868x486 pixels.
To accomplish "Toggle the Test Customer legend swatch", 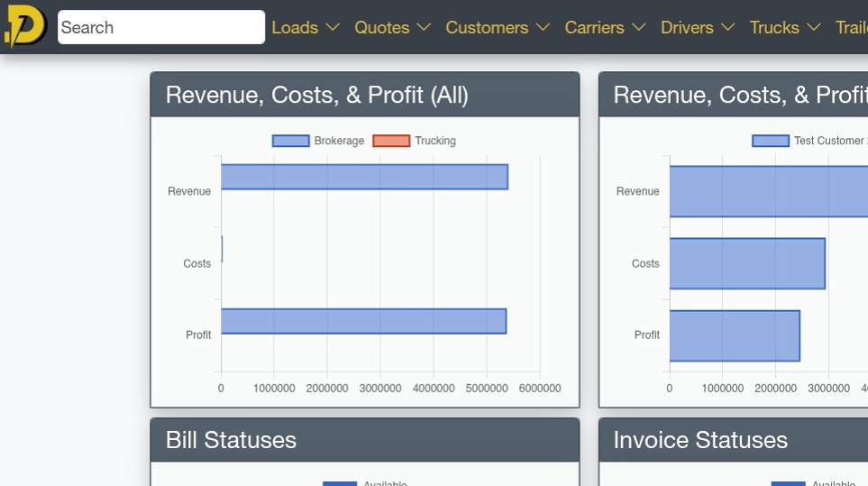I will (771, 141).
